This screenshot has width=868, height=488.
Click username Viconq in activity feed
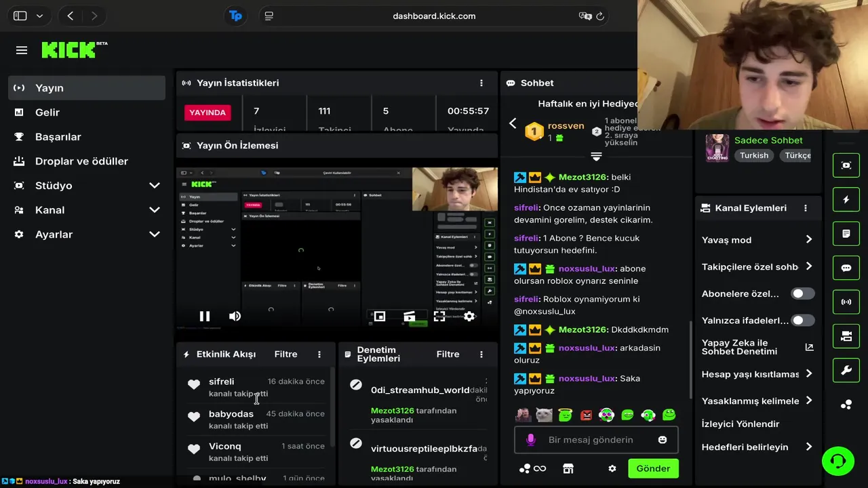click(x=225, y=447)
